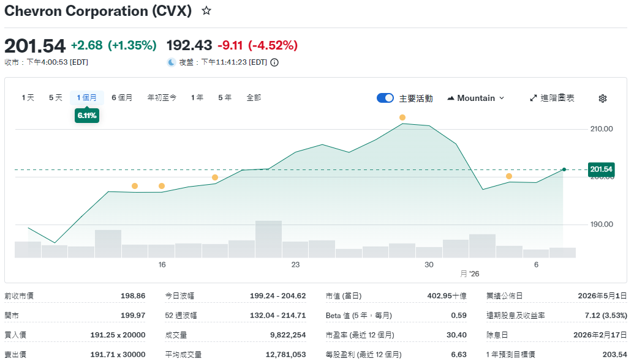Click the event dot at chart peak
The width and height of the screenshot is (634, 364).
point(402,117)
